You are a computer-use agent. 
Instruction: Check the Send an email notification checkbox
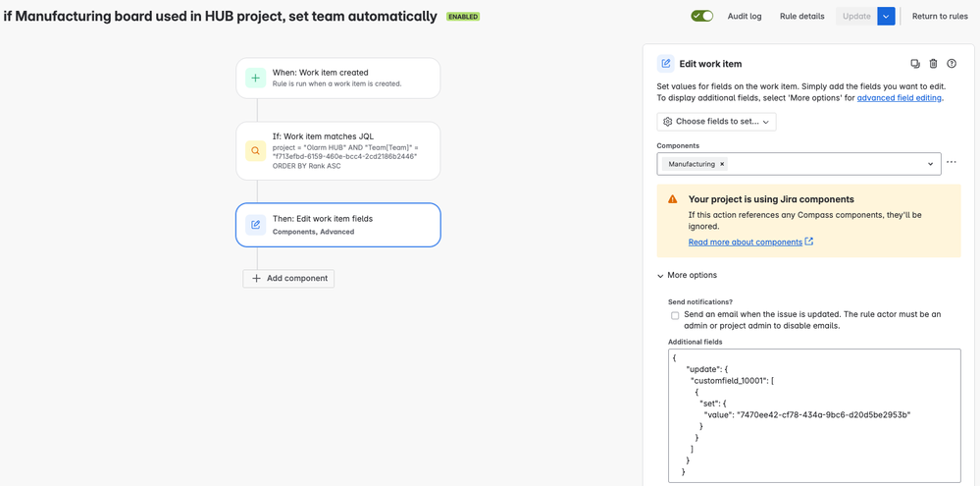(675, 316)
